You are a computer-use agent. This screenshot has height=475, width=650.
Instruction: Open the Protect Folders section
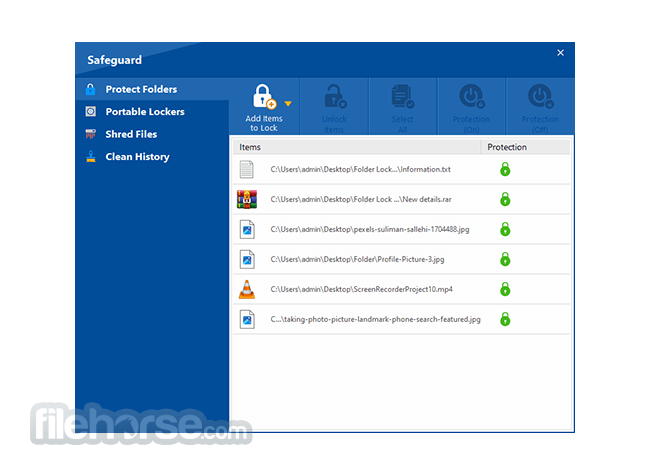pyautogui.click(x=152, y=89)
